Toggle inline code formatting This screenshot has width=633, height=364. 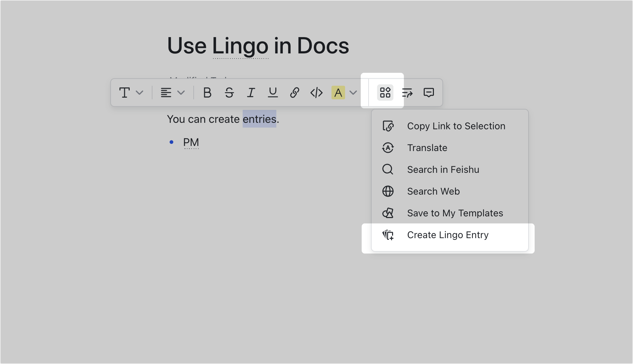[316, 93]
